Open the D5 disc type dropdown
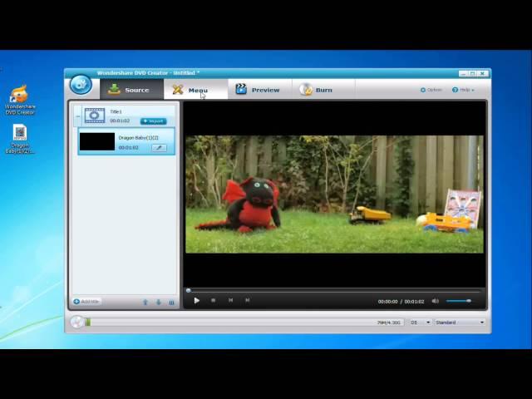 tap(420, 323)
